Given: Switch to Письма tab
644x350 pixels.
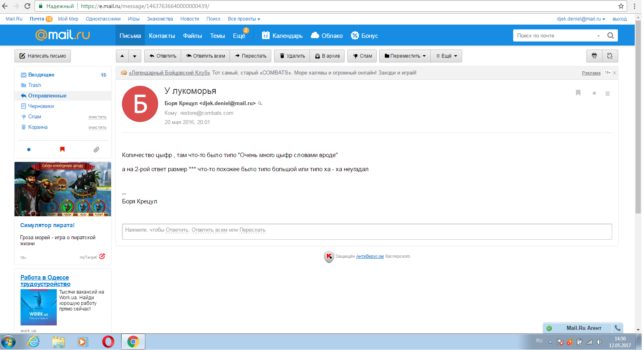Looking at the screenshot, I should tap(130, 35).
